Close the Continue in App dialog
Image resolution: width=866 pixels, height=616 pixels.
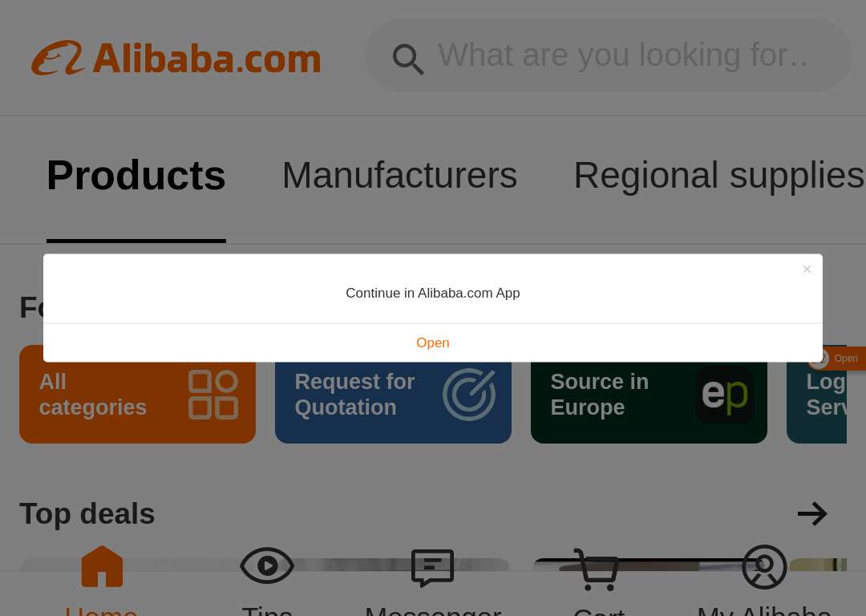point(807,269)
